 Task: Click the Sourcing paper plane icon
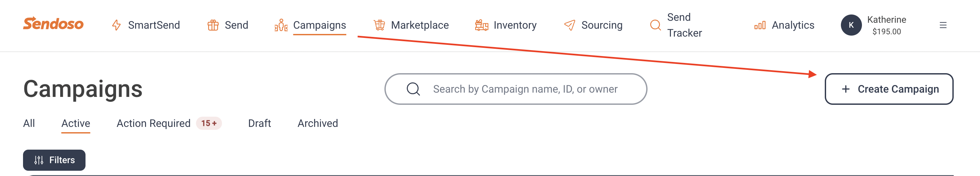[x=570, y=25]
